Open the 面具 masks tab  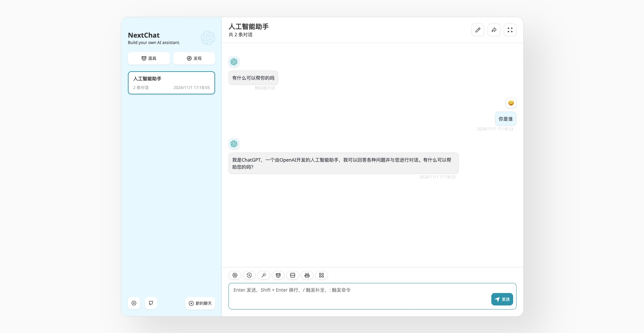pos(149,58)
